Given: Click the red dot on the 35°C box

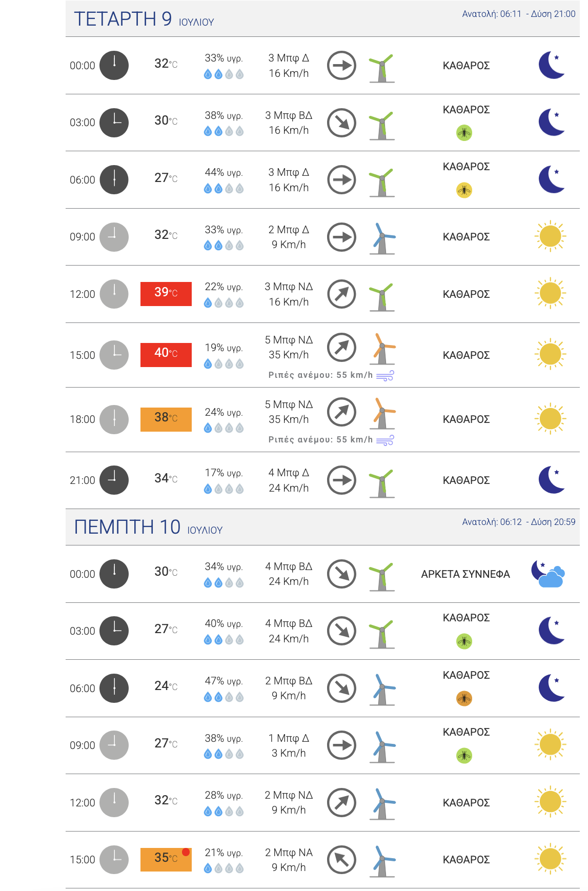Looking at the screenshot, I should 186,852.
